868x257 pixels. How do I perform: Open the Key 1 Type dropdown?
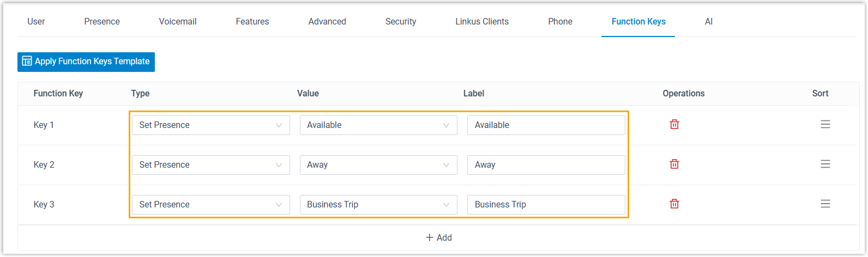[210, 125]
